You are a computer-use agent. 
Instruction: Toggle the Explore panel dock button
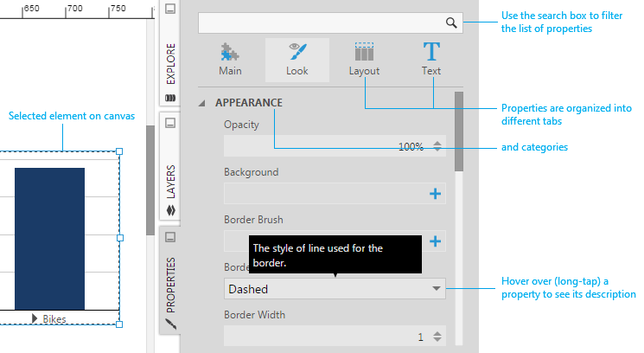click(x=170, y=10)
